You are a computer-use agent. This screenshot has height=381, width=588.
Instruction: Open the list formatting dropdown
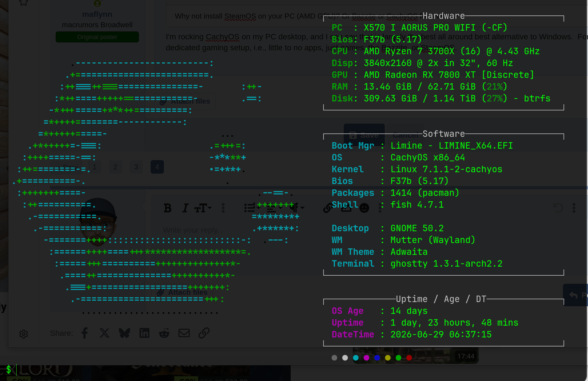[252, 208]
